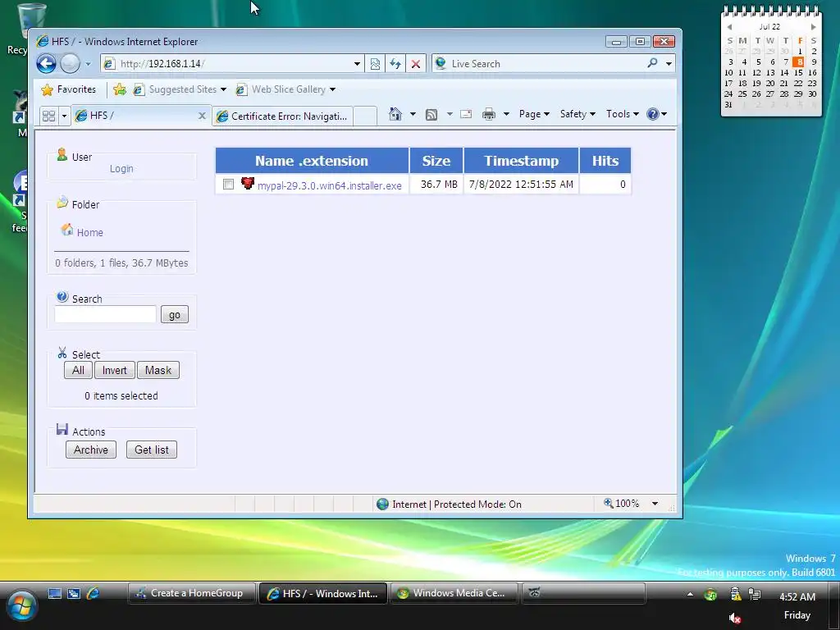Switch to Create a HomeGroup taskbar window
This screenshot has height=630, width=840.
coord(190,594)
